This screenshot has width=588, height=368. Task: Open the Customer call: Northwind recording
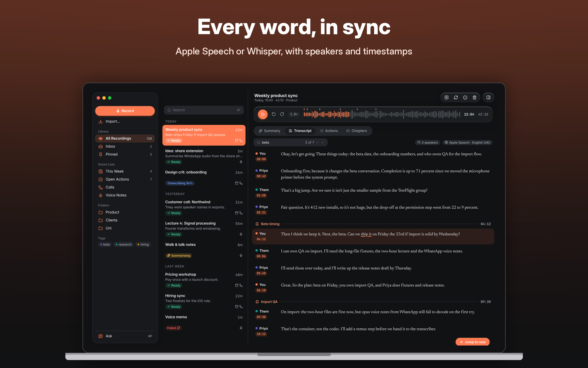[204, 207]
